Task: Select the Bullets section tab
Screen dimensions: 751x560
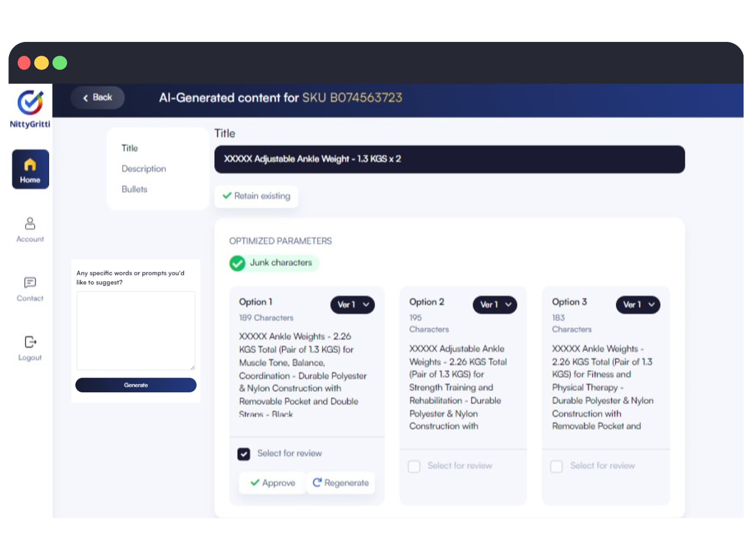Action: point(134,189)
